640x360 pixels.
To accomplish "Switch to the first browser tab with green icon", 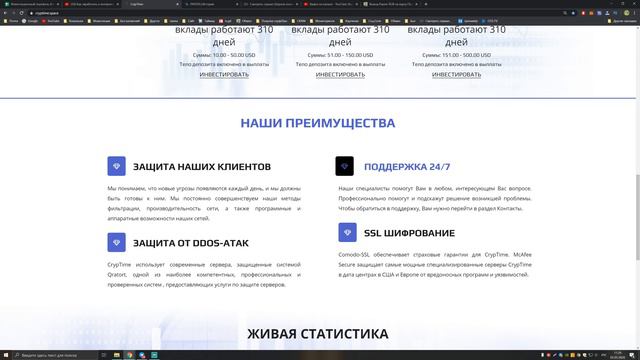I will 31,4.
